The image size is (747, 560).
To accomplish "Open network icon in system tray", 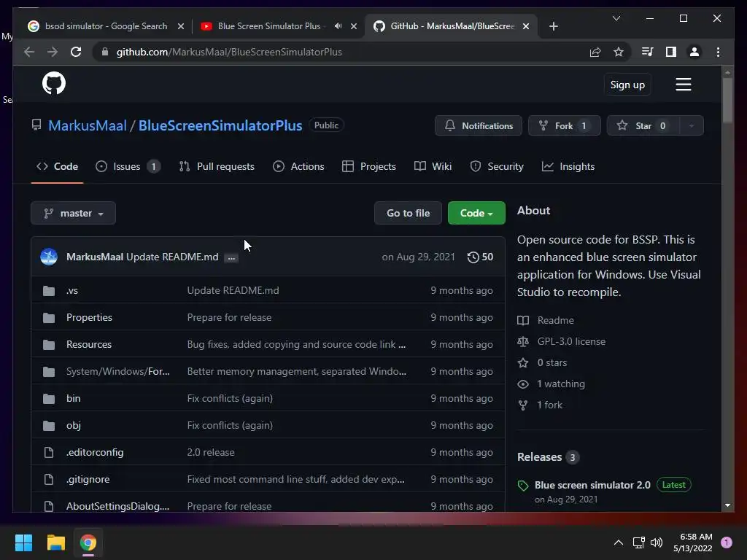I will pos(638,542).
